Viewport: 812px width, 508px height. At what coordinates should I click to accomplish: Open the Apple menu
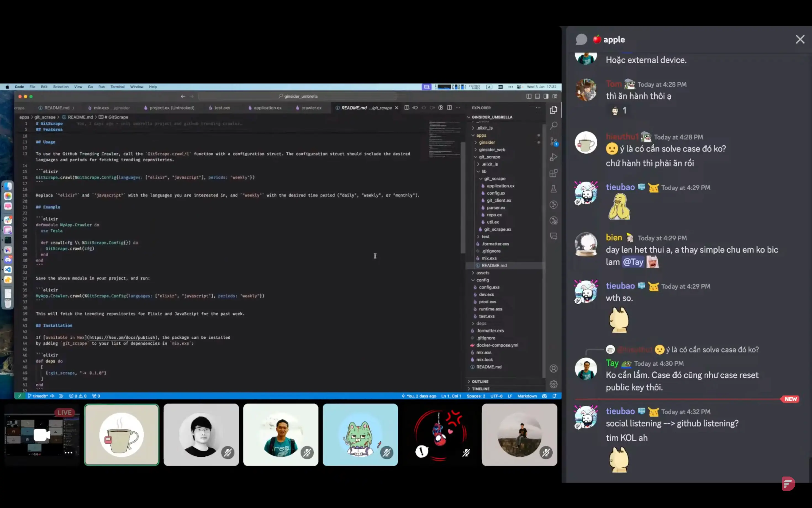click(x=7, y=87)
